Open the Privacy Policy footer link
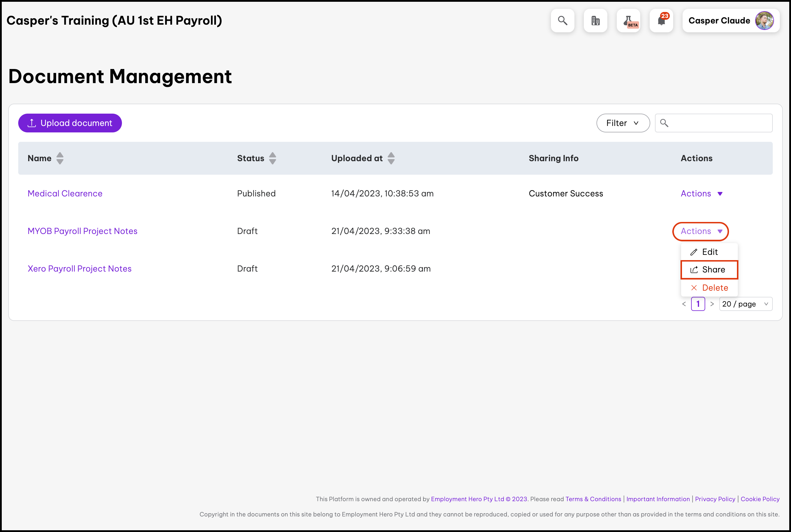 pos(715,499)
